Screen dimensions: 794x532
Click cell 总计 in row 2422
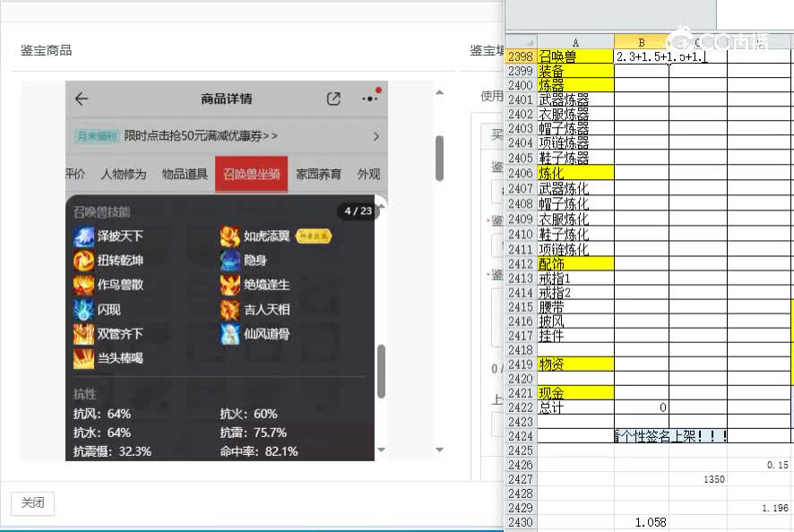tap(575, 408)
